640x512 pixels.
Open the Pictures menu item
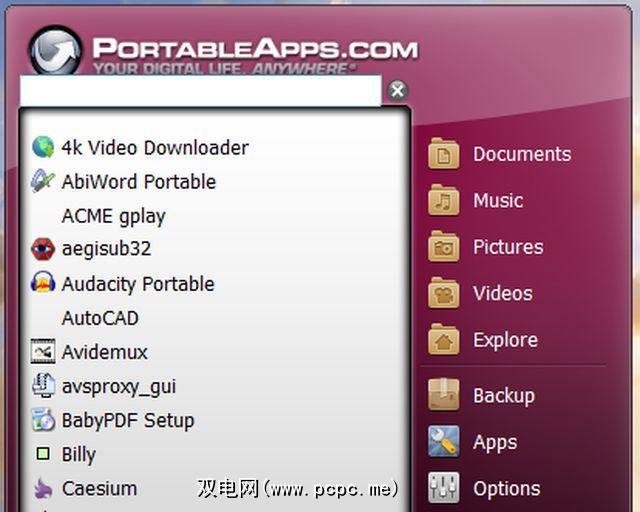click(x=508, y=247)
